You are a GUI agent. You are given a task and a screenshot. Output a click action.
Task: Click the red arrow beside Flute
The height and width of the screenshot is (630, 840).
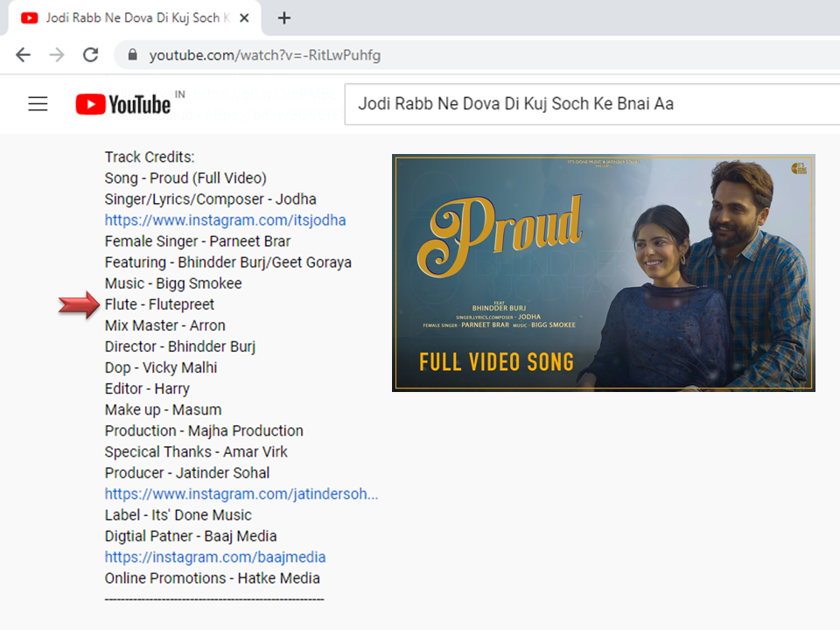coord(80,304)
